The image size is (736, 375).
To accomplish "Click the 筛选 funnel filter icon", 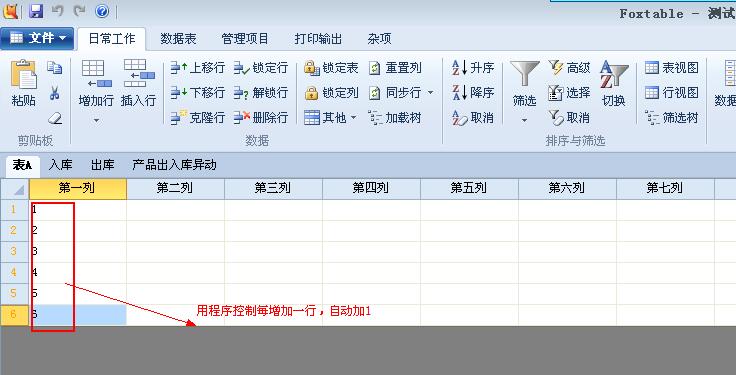I will point(525,74).
